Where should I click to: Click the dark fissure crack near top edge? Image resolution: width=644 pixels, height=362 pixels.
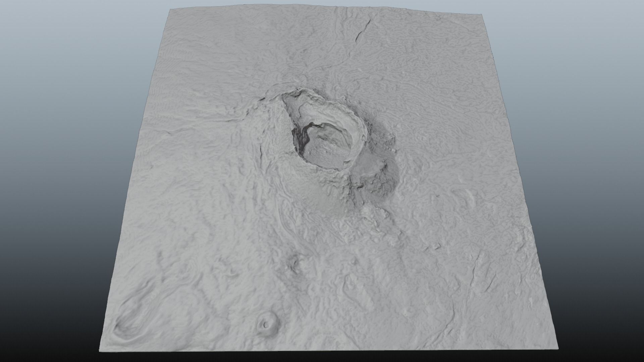(363, 31)
